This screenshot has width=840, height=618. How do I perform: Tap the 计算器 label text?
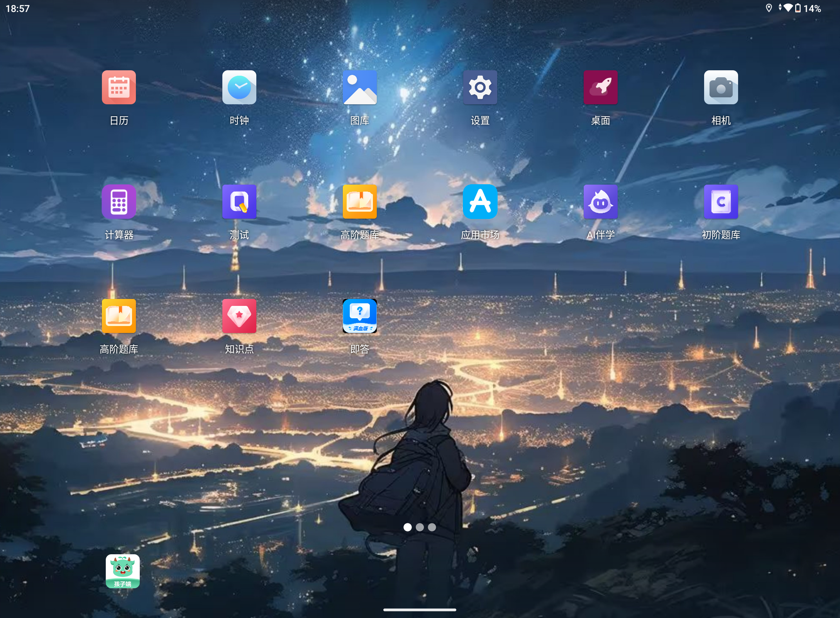tap(119, 235)
